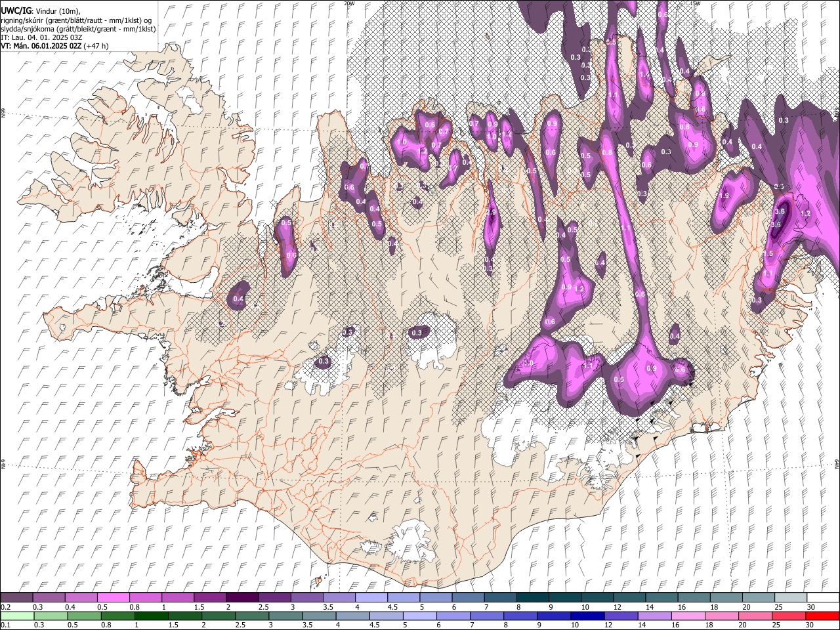Pick the bright red swatch above lower 30
The height and width of the screenshot is (630, 840).
pos(823,616)
